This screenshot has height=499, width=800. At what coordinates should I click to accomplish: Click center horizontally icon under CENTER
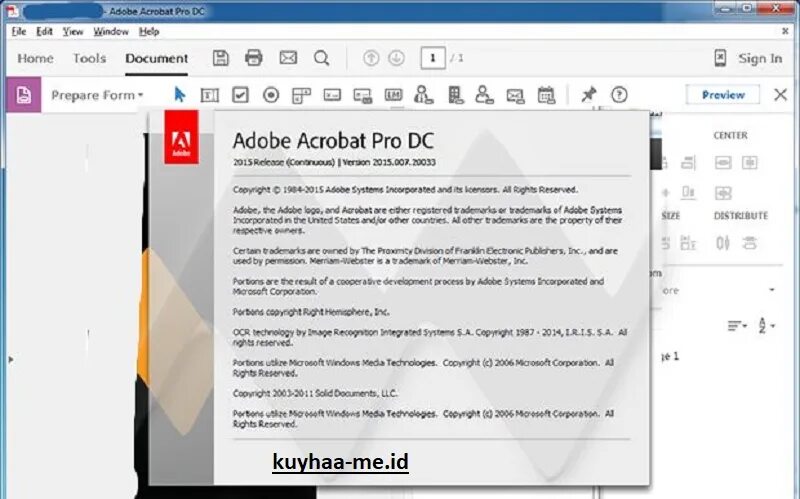[x=749, y=163]
